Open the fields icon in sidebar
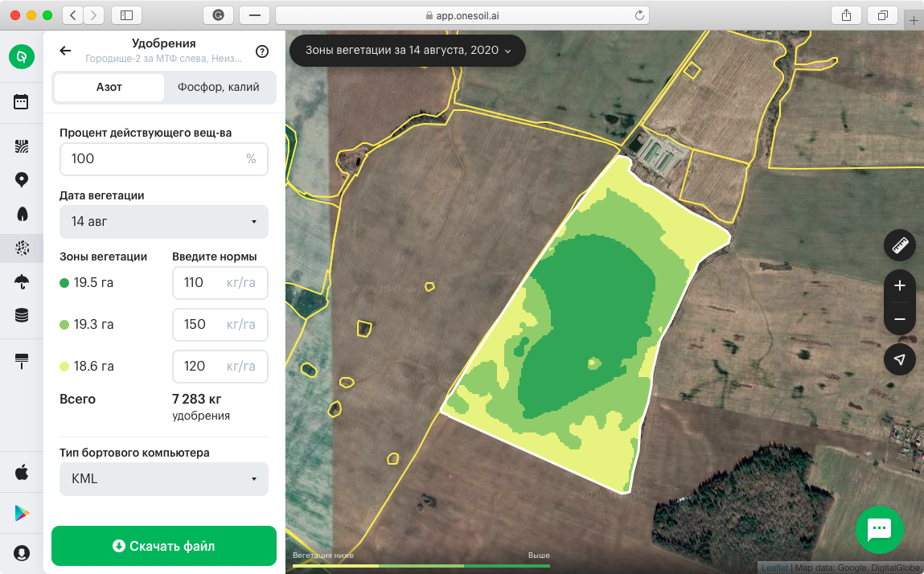The width and height of the screenshot is (924, 574). pos(22,146)
